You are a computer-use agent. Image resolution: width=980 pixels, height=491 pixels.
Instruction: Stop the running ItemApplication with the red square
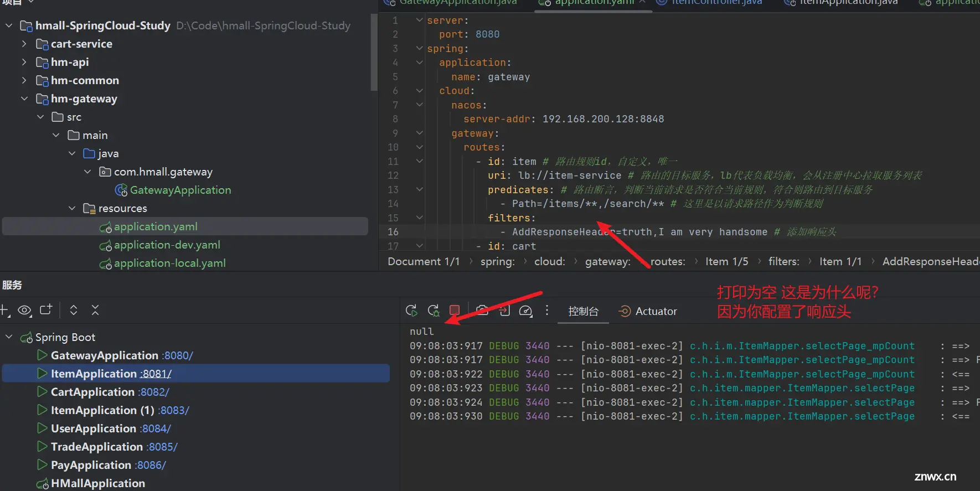tap(455, 311)
